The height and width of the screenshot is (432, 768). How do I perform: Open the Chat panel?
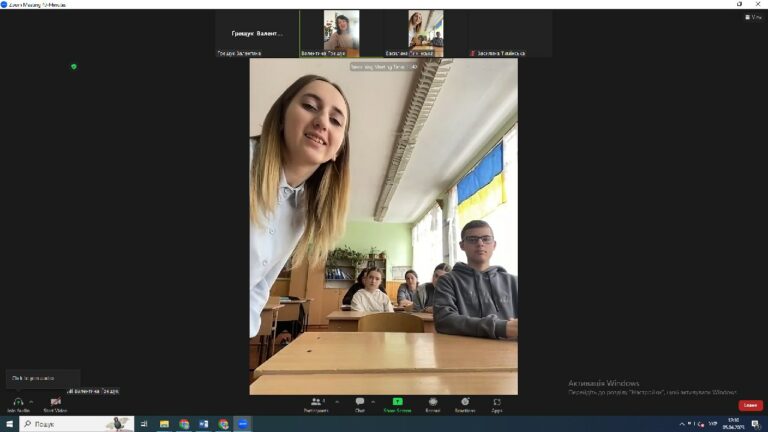click(x=360, y=402)
